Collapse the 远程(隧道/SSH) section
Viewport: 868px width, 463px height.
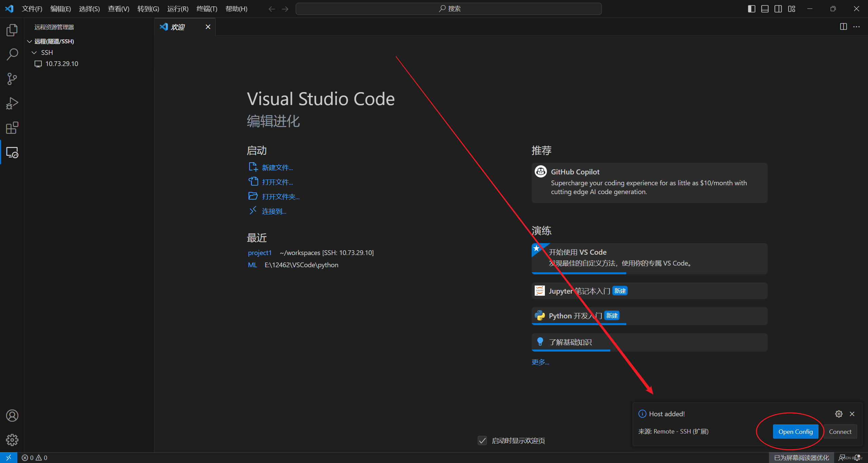(x=29, y=41)
